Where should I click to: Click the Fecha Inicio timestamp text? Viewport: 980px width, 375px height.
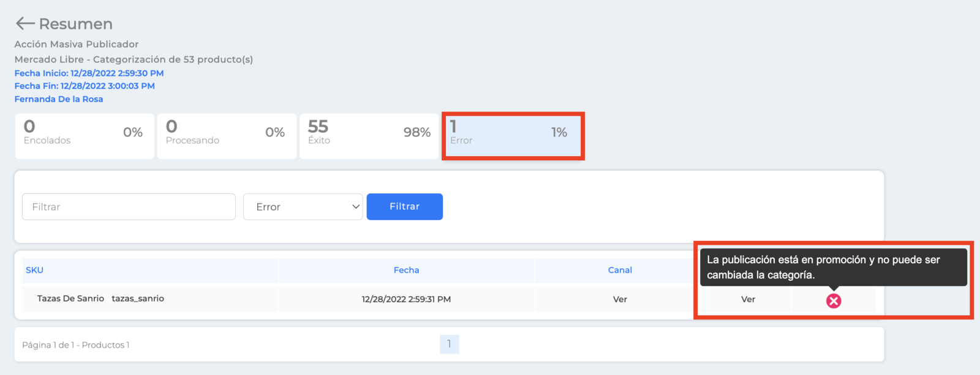point(89,73)
